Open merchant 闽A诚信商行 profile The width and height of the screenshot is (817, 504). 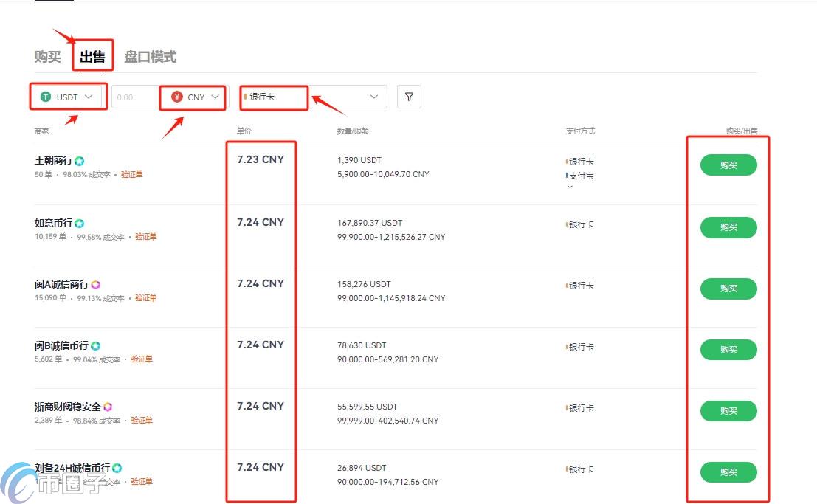click(x=61, y=285)
